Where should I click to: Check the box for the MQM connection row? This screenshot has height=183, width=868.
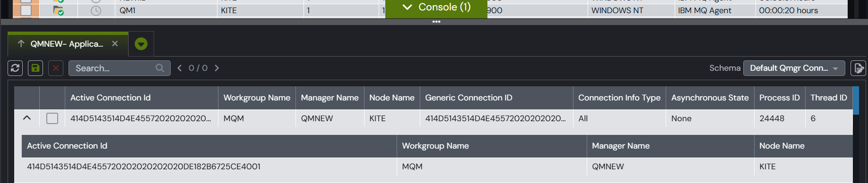(52, 118)
